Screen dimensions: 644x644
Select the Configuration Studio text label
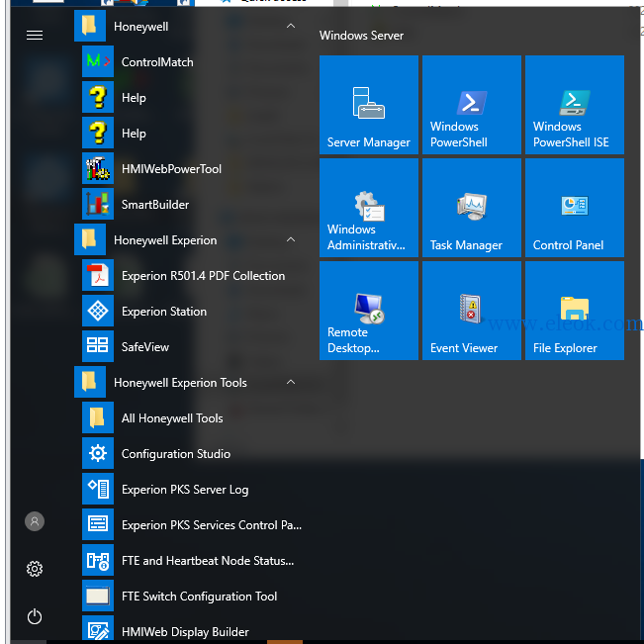tap(176, 454)
